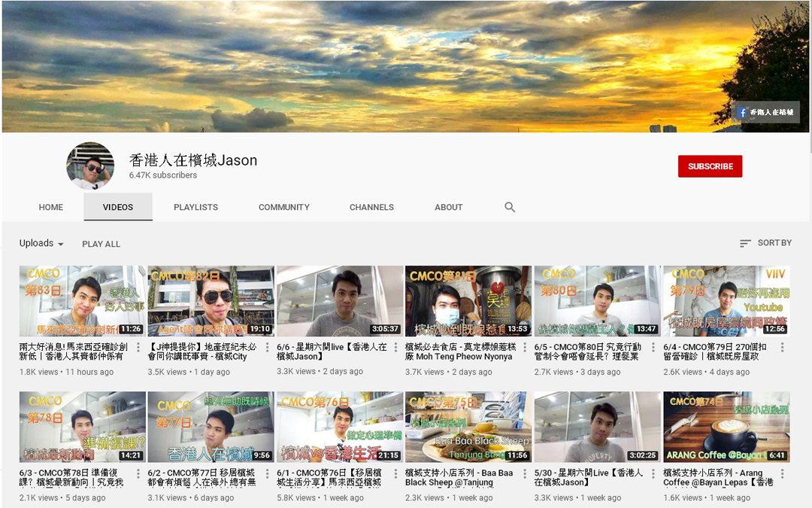Open options menu for 6/1 CMCO第76日 video
The image size is (812, 508).
click(395, 473)
